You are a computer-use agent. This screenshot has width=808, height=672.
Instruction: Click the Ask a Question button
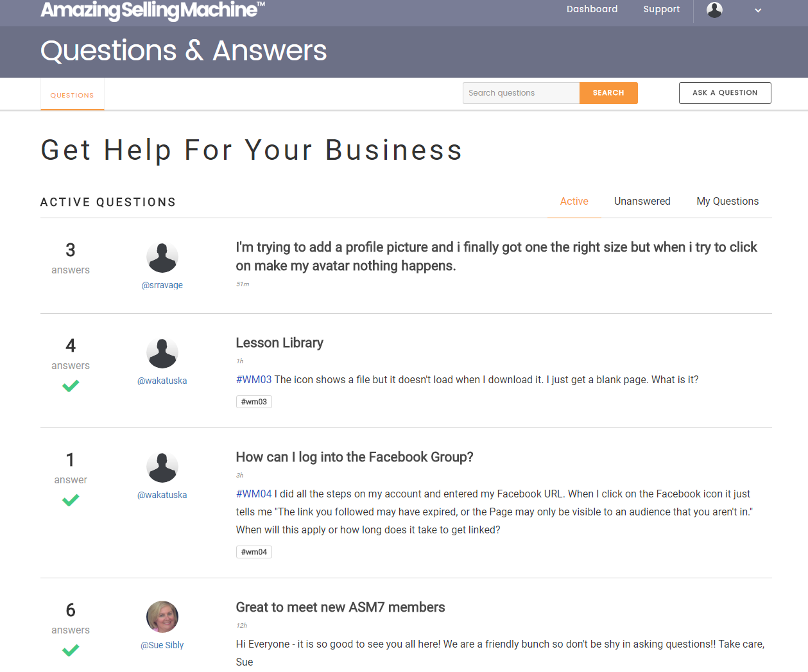pyautogui.click(x=725, y=93)
